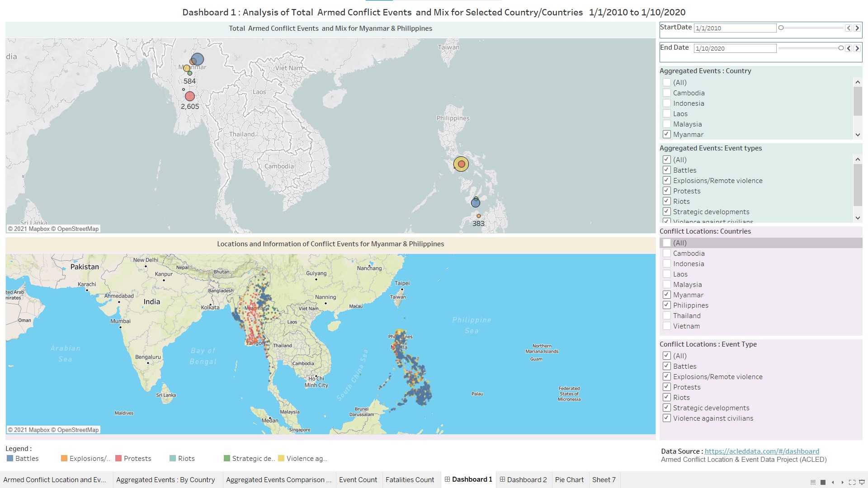The height and width of the screenshot is (488, 868).
Task: Click End Date back step arrow
Action: 849,48
